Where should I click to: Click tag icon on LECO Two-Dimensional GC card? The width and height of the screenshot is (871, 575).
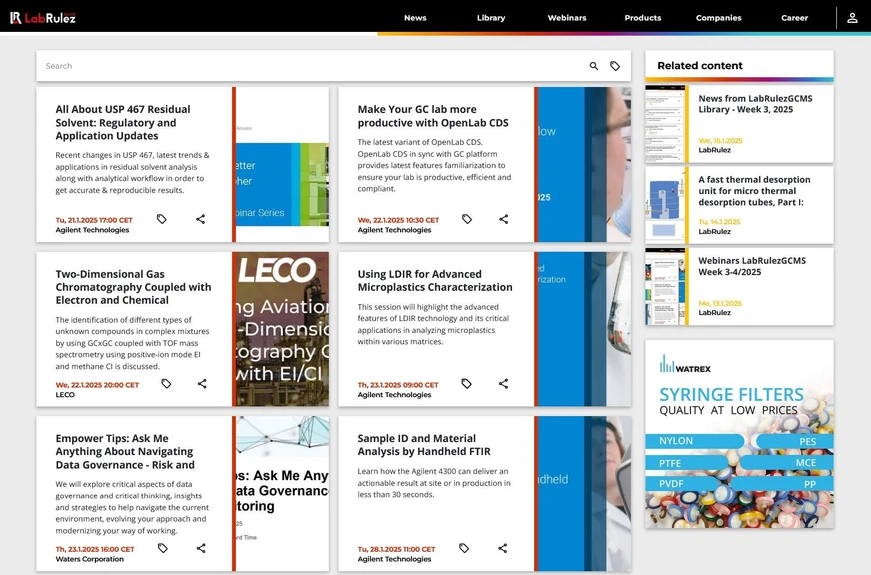click(166, 383)
